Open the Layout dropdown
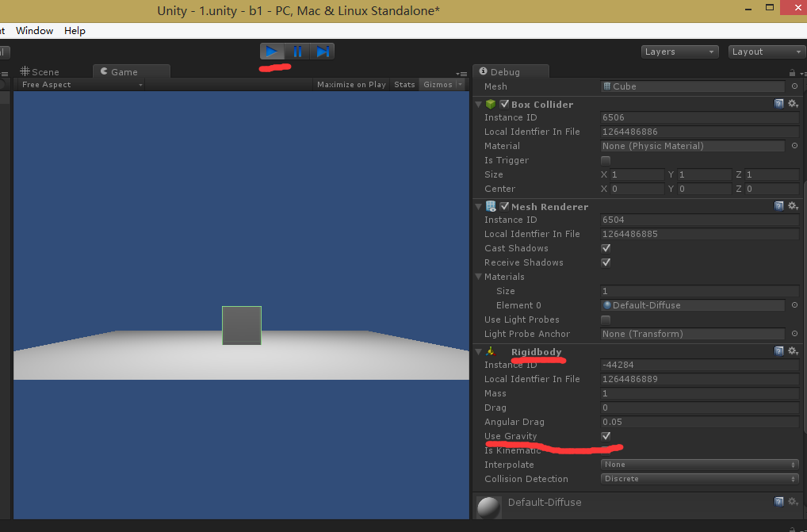 point(767,52)
